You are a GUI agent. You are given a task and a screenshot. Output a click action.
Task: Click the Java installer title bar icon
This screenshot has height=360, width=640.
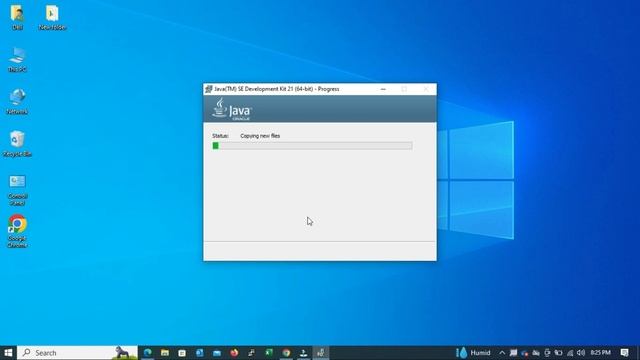pos(209,89)
